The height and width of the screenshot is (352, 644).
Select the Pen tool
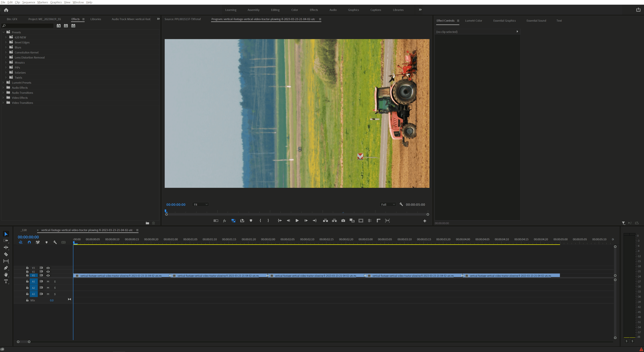coord(6,268)
